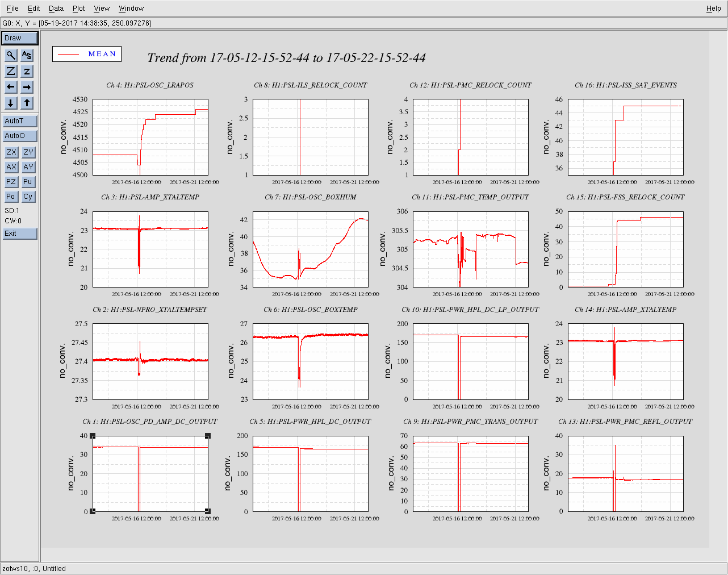
Task: Click the G0 X,Y coordinate readout
Action: 77,23
